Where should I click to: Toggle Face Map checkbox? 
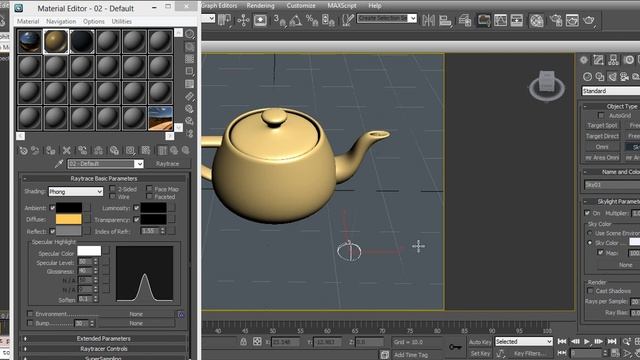(x=149, y=189)
